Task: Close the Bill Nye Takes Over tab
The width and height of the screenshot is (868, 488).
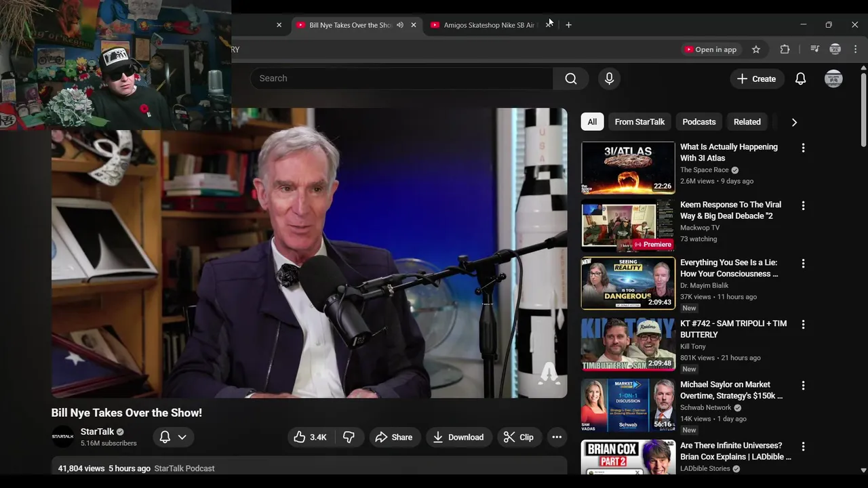Action: point(414,25)
